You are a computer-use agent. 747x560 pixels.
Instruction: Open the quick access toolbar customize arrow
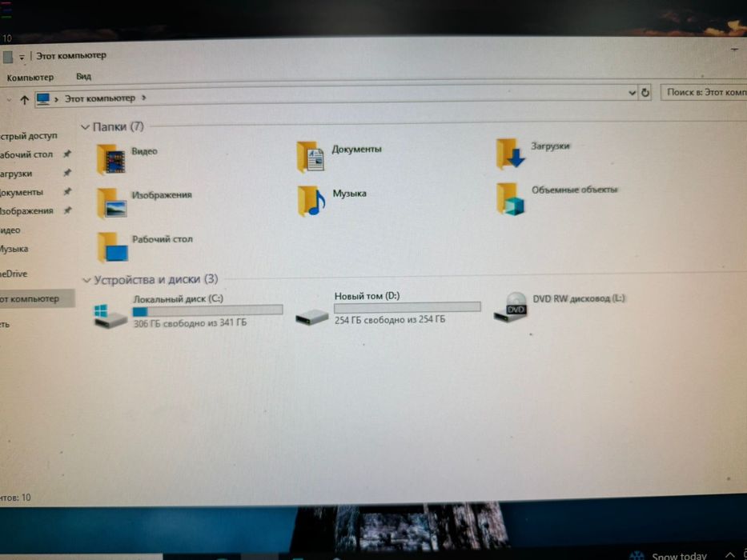point(22,57)
